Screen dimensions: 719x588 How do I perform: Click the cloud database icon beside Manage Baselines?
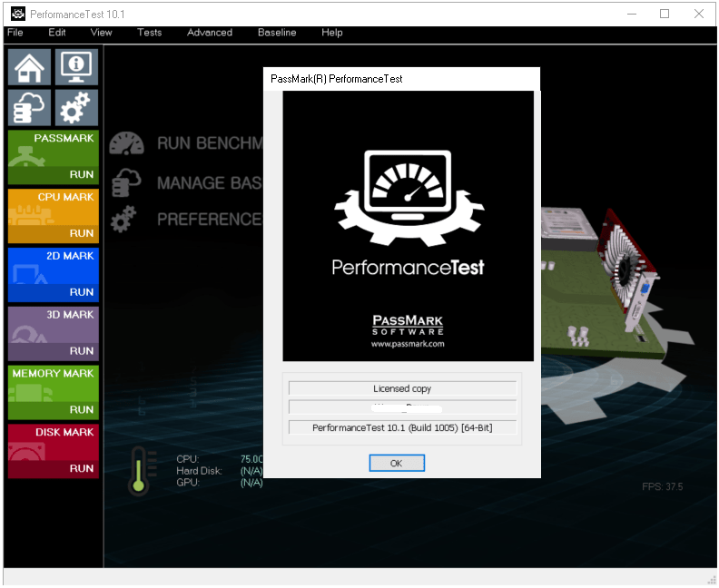coord(126,182)
